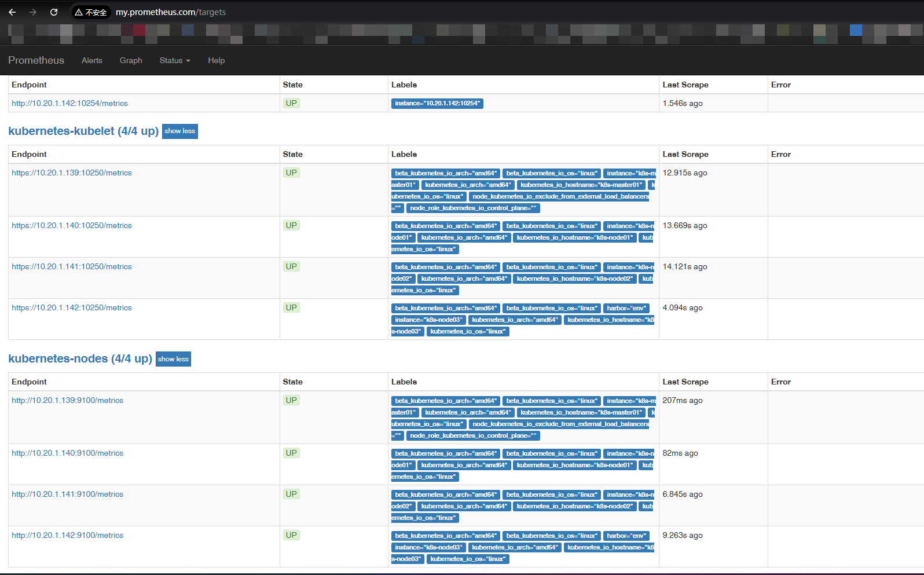The width and height of the screenshot is (924, 575).
Task: Open endpoint http://10.20.1.140:9100/metrics
Action: (x=67, y=453)
